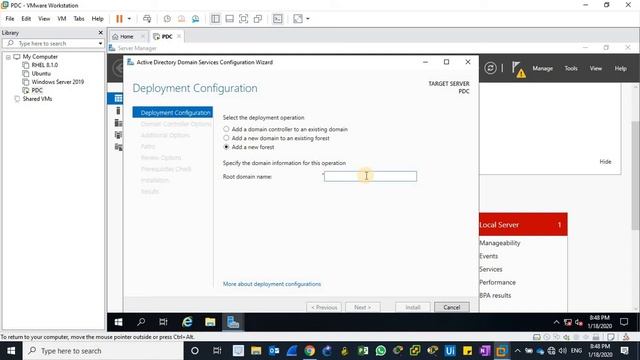Open Events under Local Server
Viewport: 640px width, 360px height.
coord(489,256)
